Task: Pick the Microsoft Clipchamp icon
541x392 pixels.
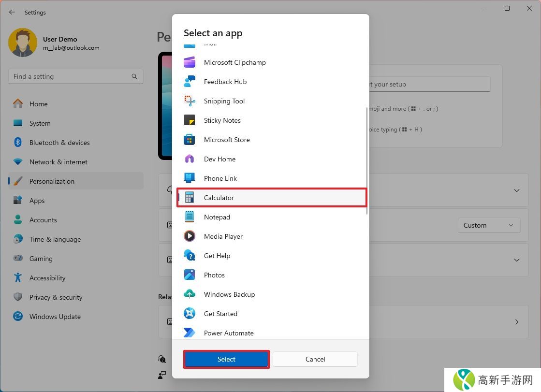Action: tap(190, 62)
